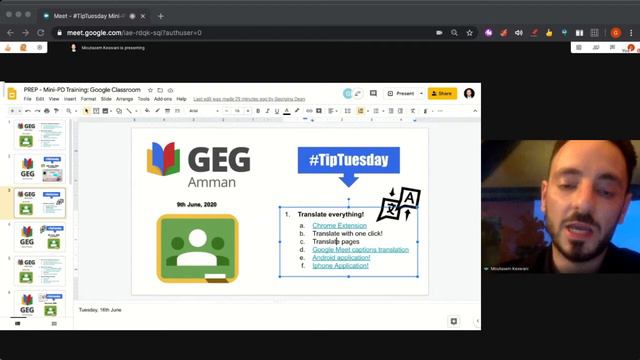Select the Line tool
Screen dimensions: 640x360
pos(129,111)
